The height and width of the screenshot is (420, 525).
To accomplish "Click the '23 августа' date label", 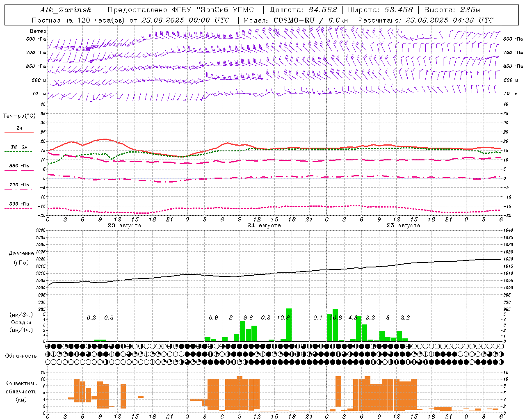I will (x=125, y=226).
